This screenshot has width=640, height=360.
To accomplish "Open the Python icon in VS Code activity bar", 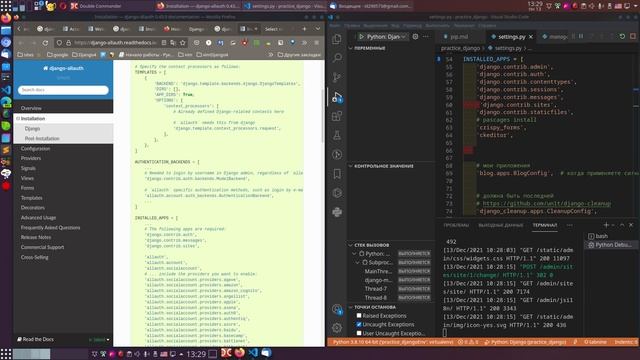I will point(337,212).
